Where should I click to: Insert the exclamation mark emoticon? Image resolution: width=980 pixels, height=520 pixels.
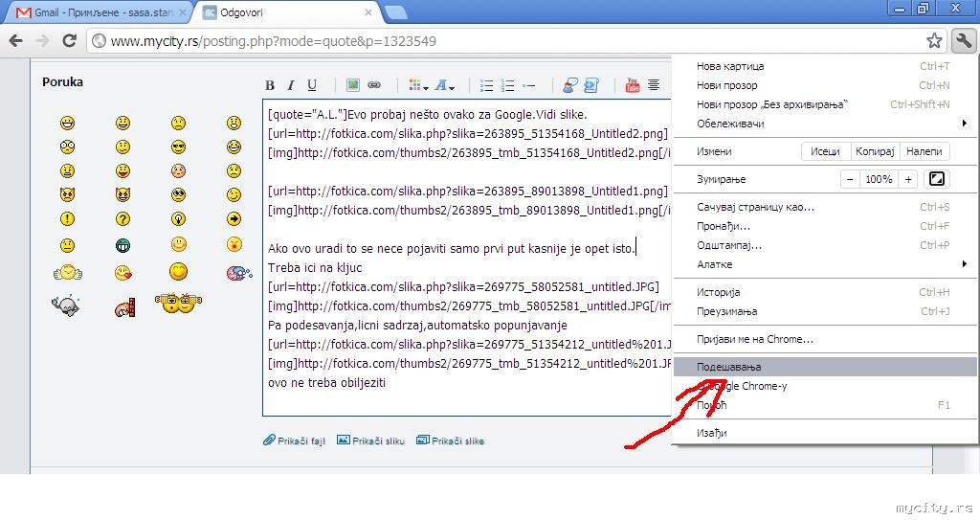(67, 218)
